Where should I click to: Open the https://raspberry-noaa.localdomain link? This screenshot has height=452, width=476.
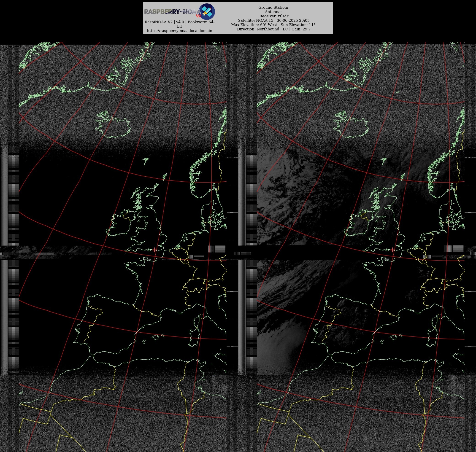tap(180, 31)
